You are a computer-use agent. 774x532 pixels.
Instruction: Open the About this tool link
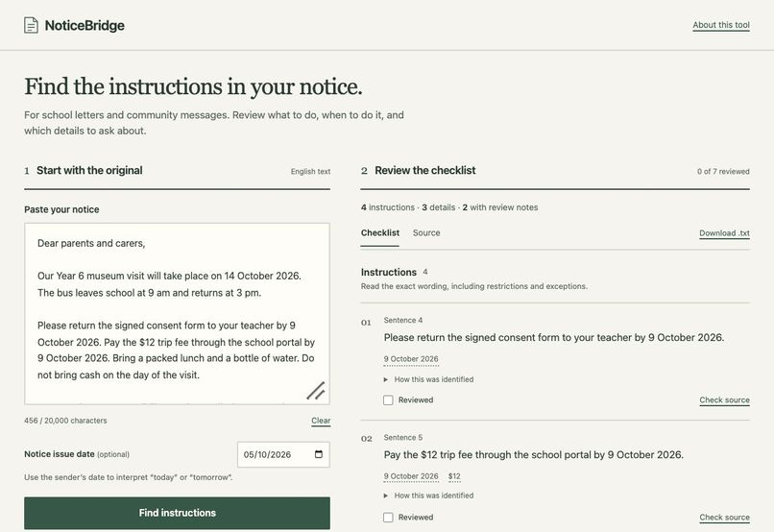(721, 25)
